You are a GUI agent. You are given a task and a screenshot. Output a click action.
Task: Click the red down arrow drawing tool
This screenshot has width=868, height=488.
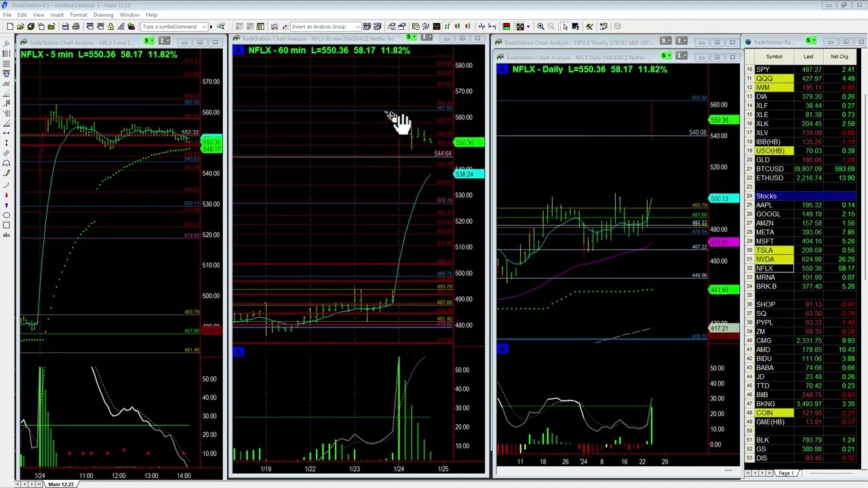coord(6,195)
